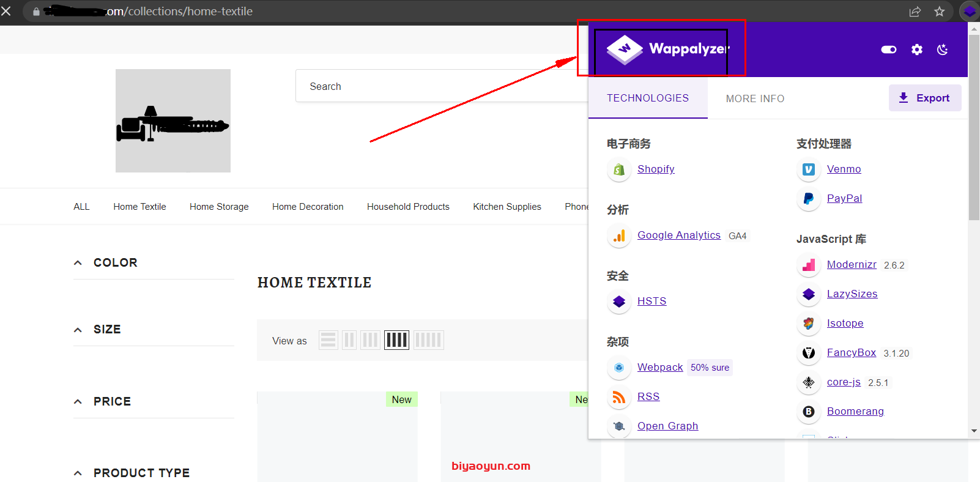This screenshot has height=482, width=980.
Task: Open the Google Analytics link
Action: coord(679,235)
